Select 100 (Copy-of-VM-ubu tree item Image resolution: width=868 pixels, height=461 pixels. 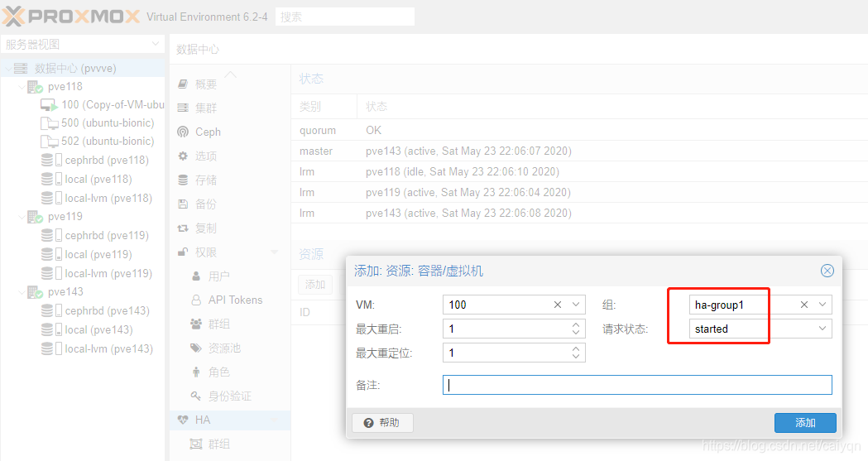(113, 104)
